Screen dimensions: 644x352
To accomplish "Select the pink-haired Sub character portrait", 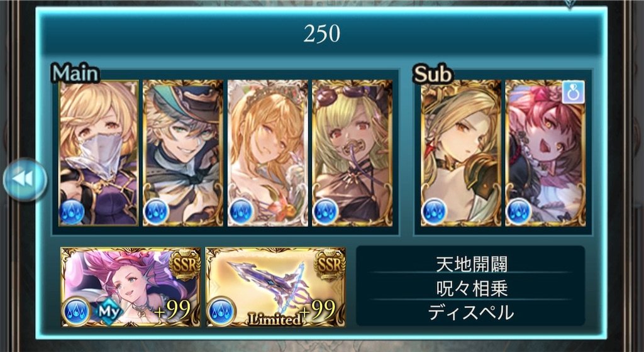I will coord(545,153).
